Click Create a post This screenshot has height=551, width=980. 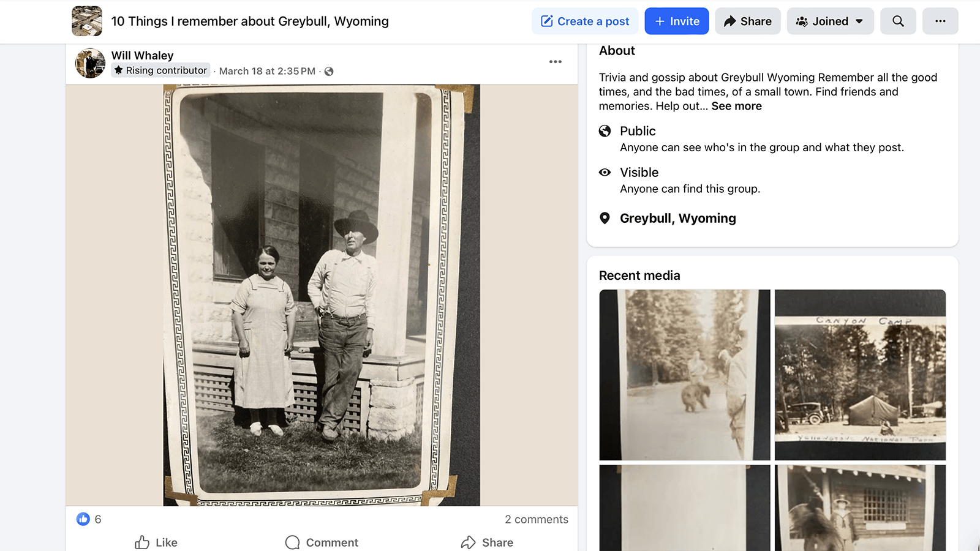585,21
